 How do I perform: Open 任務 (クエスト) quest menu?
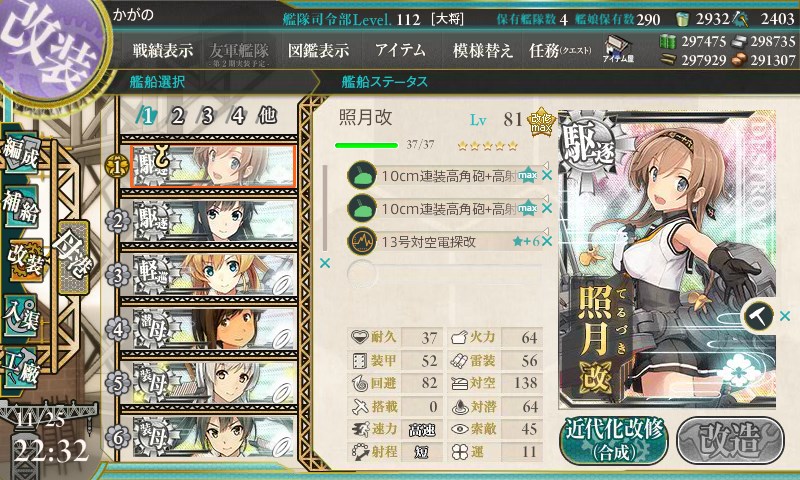click(560, 50)
